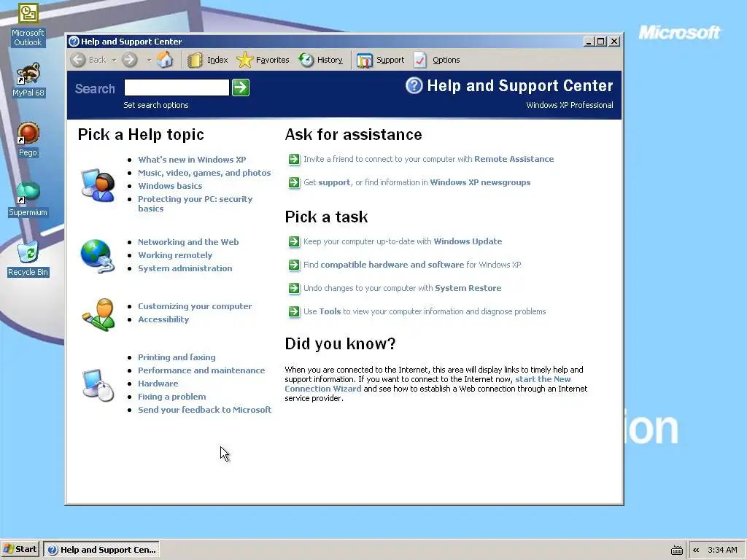Open Networking and the Web topic
Screen dimensions: 747x560
(188, 242)
